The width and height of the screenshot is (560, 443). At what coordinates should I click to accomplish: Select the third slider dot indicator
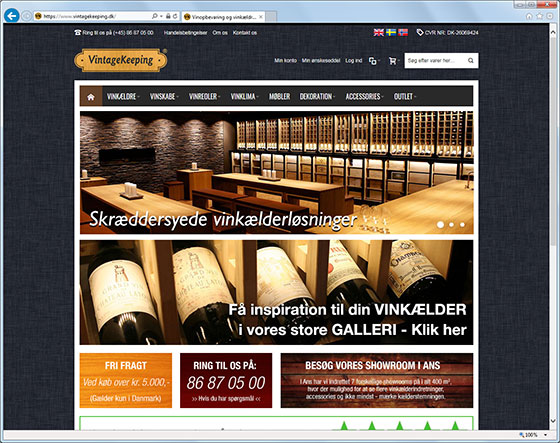click(462, 225)
